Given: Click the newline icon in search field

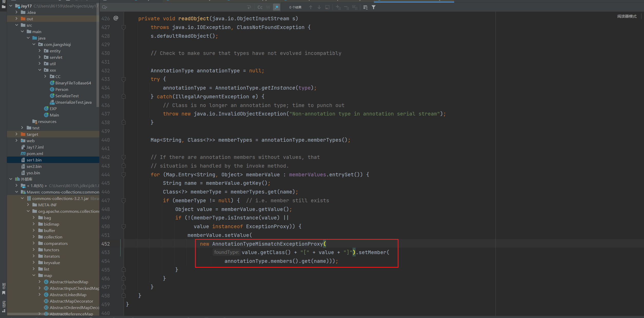Looking at the screenshot, I should 249,7.
